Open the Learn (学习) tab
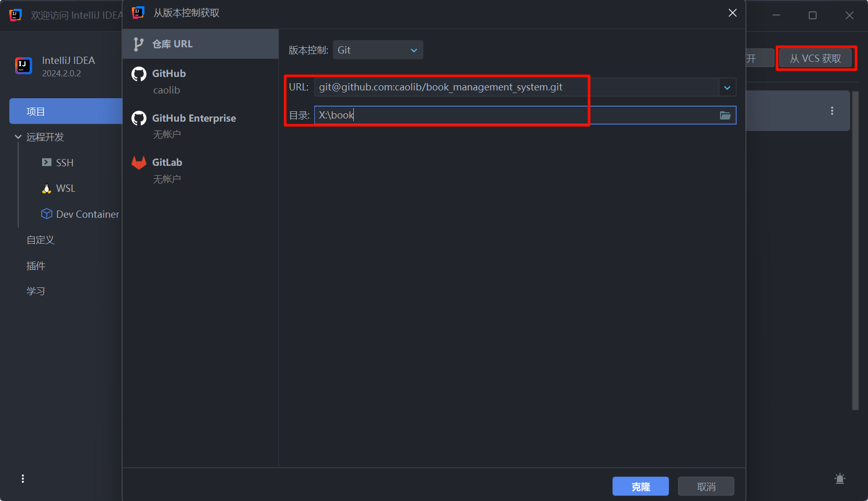 pyautogui.click(x=36, y=291)
